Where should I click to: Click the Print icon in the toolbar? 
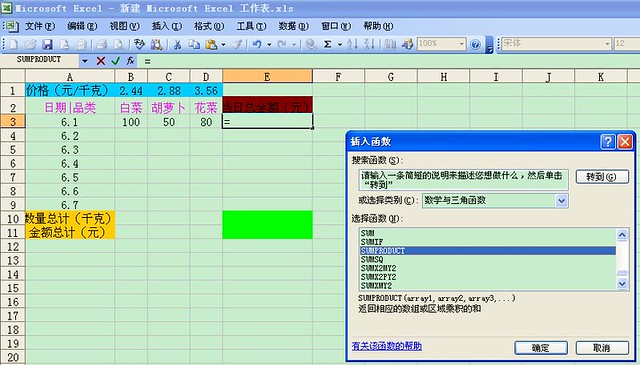tap(102, 44)
